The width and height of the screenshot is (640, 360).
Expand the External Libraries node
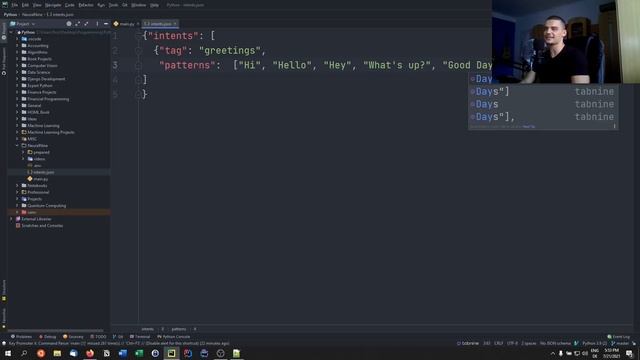click(11, 219)
